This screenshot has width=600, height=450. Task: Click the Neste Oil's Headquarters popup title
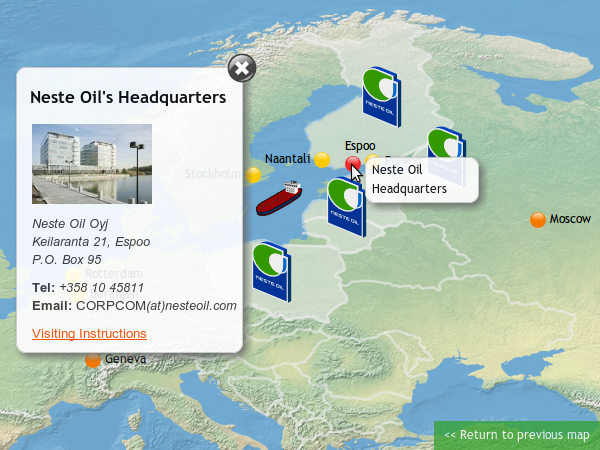(x=128, y=97)
